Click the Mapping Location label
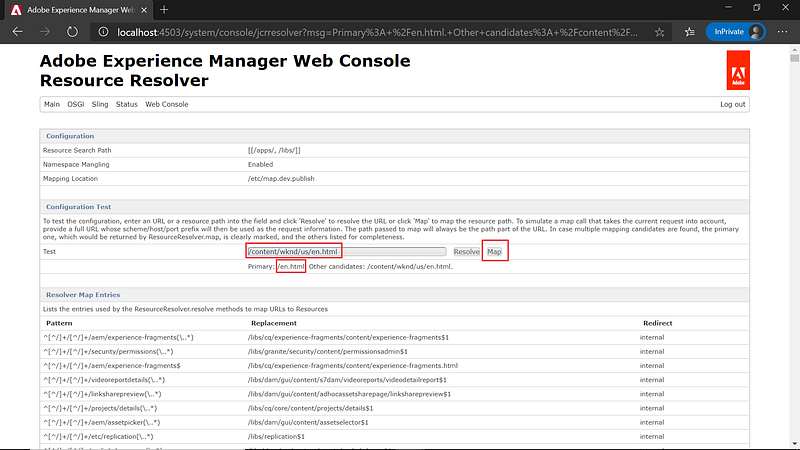This screenshot has width=800, height=450. [70, 179]
